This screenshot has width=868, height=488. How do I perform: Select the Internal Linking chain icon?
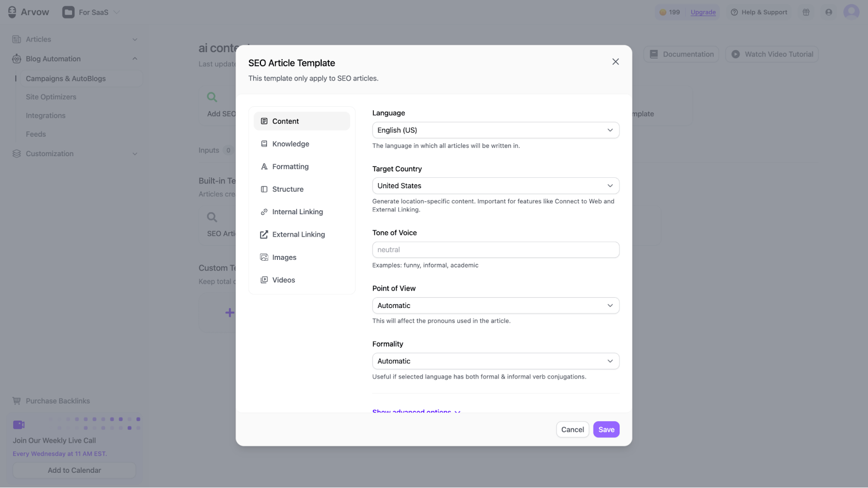(264, 211)
